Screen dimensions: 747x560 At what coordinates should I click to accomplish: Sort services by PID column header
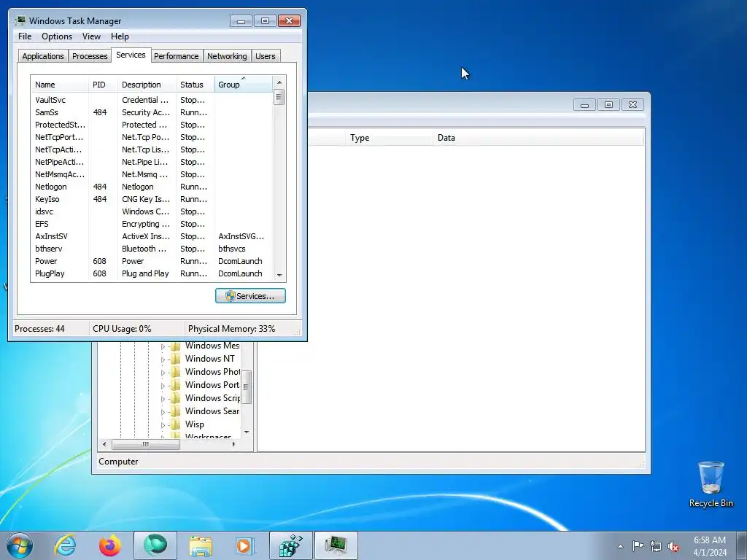tap(103, 85)
